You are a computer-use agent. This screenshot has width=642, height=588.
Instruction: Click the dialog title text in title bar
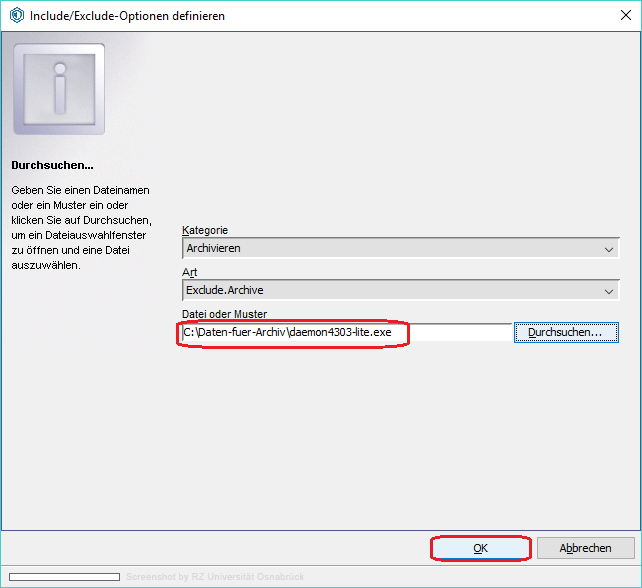pos(127,16)
